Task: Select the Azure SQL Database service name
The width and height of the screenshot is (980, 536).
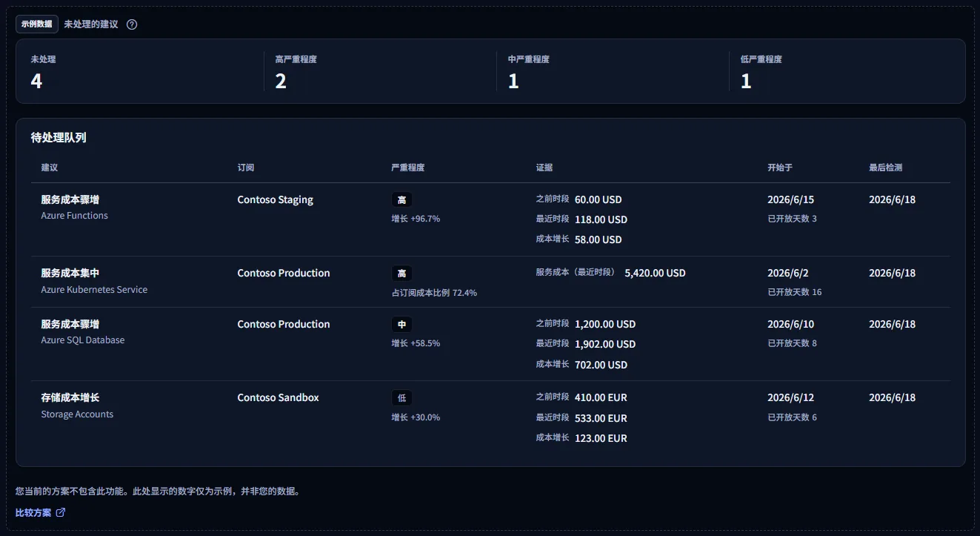Action: (x=83, y=340)
